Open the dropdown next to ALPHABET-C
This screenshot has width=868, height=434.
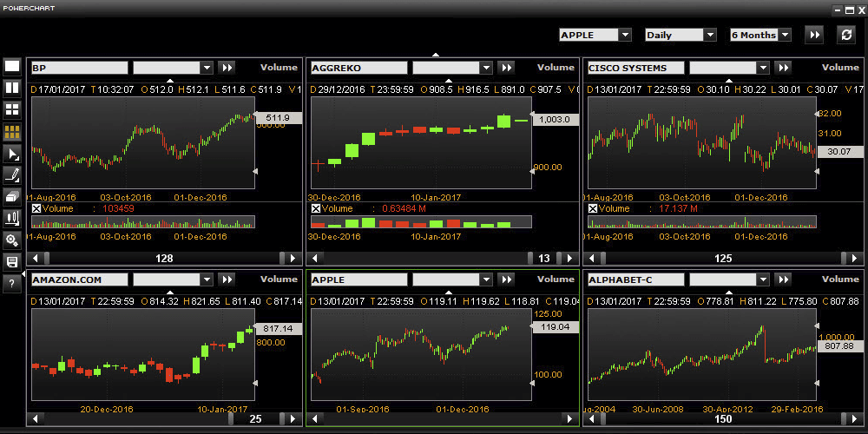[763, 279]
